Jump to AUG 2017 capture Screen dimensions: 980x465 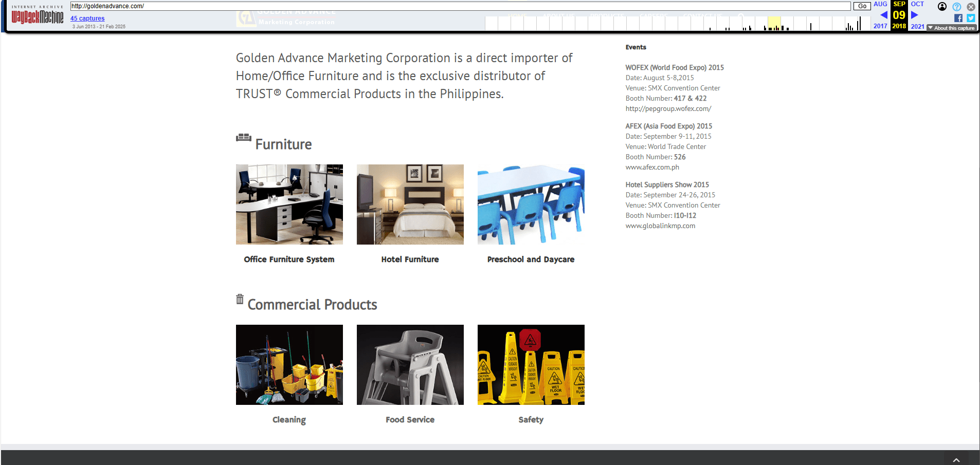pyautogui.click(x=880, y=4)
